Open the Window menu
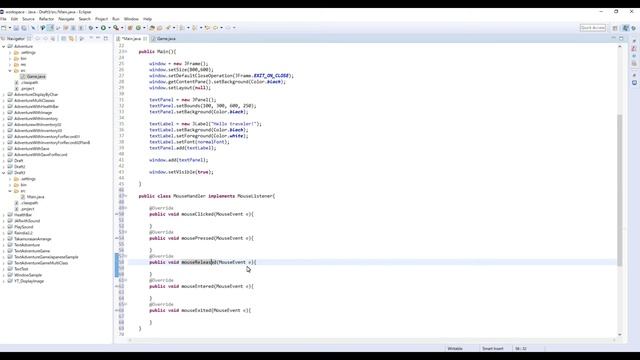The height and width of the screenshot is (360, 640). 131,19
